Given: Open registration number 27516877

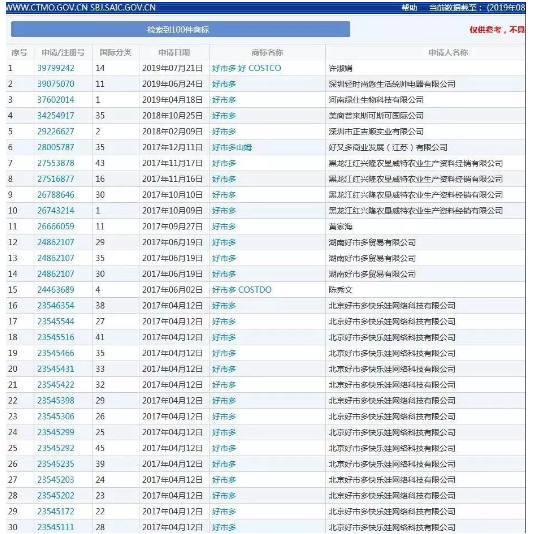Looking at the screenshot, I should [x=56, y=179].
